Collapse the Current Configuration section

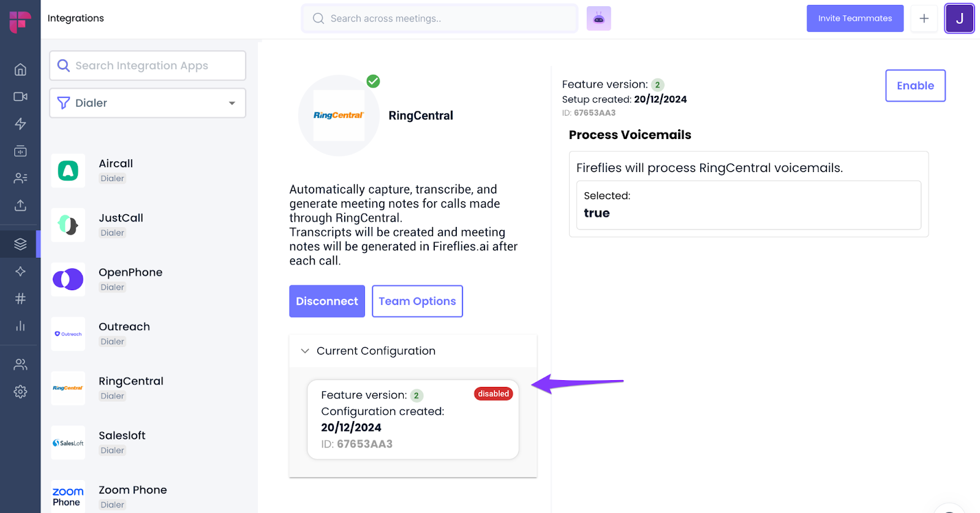pyautogui.click(x=305, y=351)
